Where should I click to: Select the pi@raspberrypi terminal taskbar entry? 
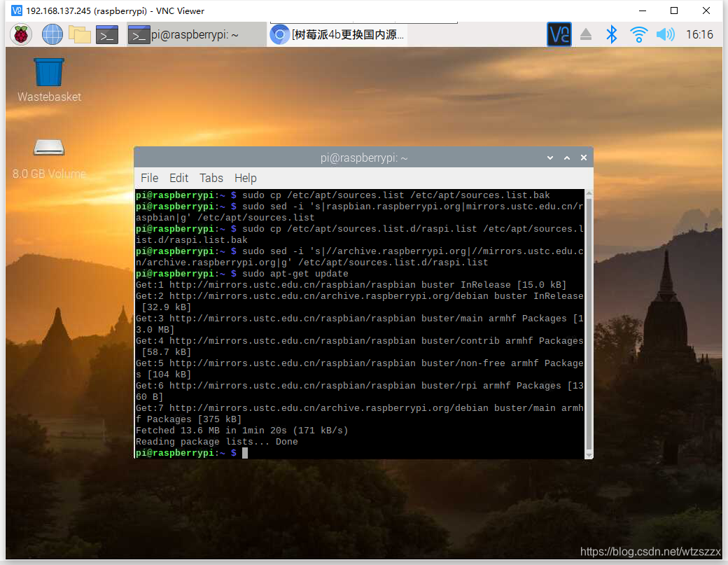click(x=196, y=34)
